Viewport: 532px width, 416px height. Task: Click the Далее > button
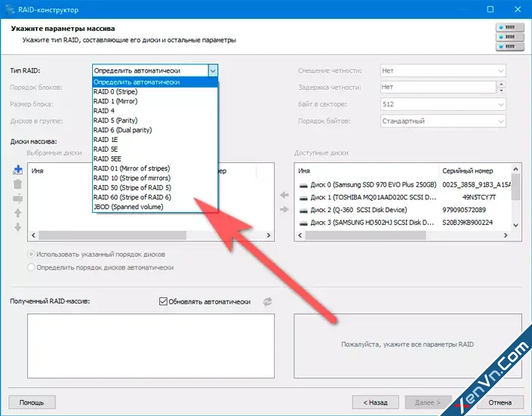pos(428,402)
